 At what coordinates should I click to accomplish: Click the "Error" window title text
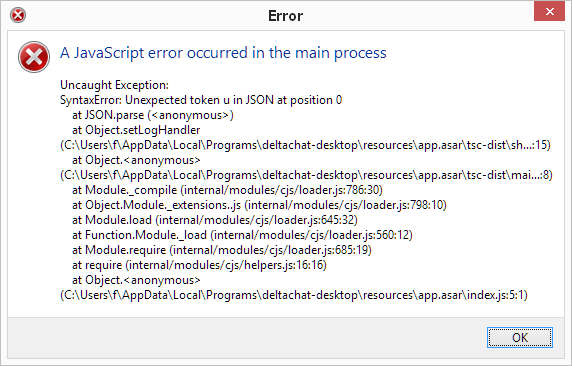pos(285,16)
